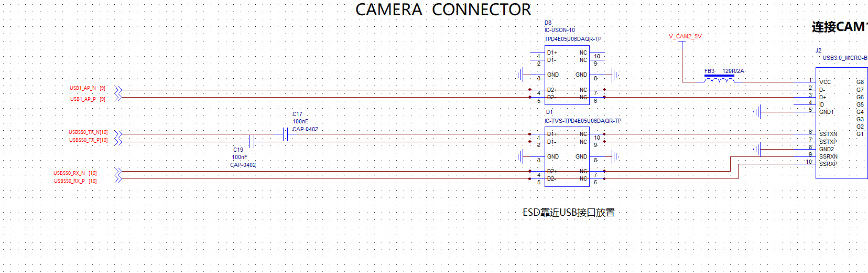
Task: Click the ID pin name on J2
Action: [821, 104]
